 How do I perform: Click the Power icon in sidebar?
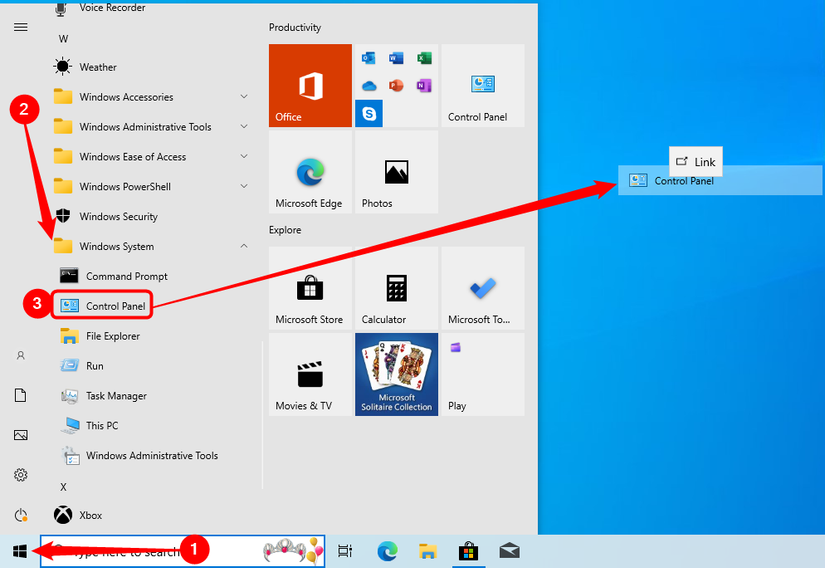coord(20,515)
